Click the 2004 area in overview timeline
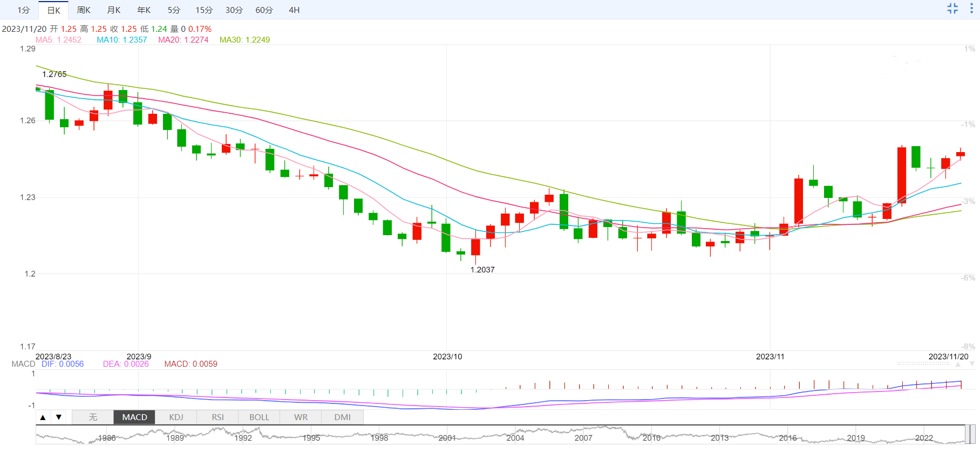Image resolution: width=980 pixels, height=460 pixels. click(515, 437)
